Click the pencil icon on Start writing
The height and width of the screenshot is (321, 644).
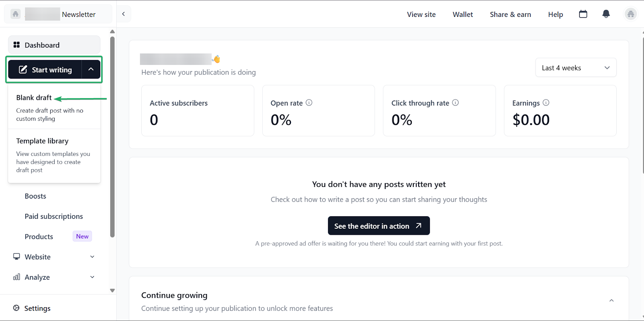tap(23, 69)
